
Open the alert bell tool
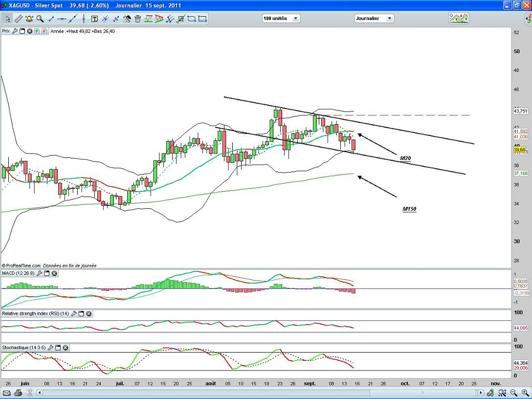click(29, 19)
